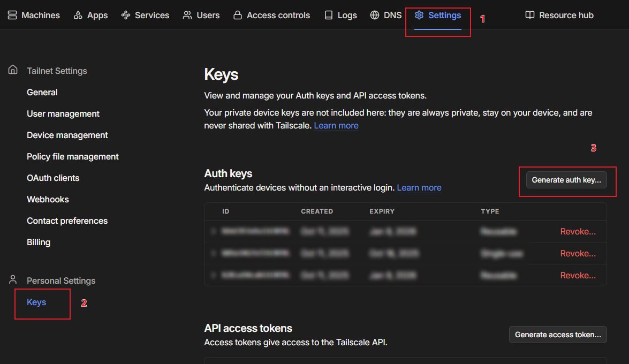Click the Services icon in the navbar
The width and height of the screenshot is (629, 364).
[126, 15]
